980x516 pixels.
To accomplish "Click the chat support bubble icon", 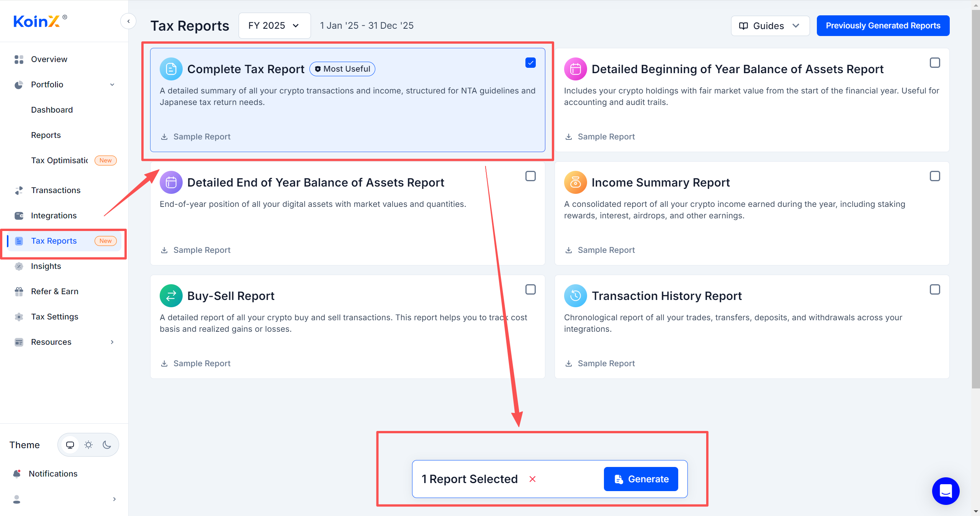I will (945, 491).
